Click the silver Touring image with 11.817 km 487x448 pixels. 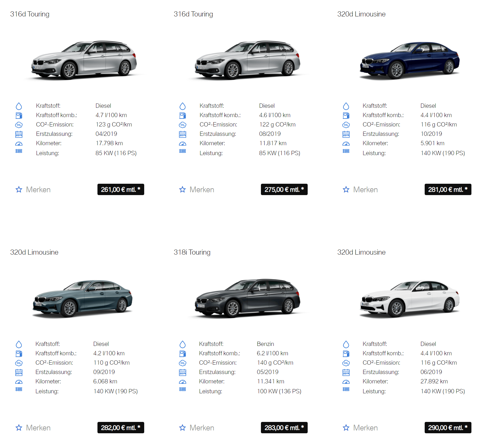(x=248, y=60)
